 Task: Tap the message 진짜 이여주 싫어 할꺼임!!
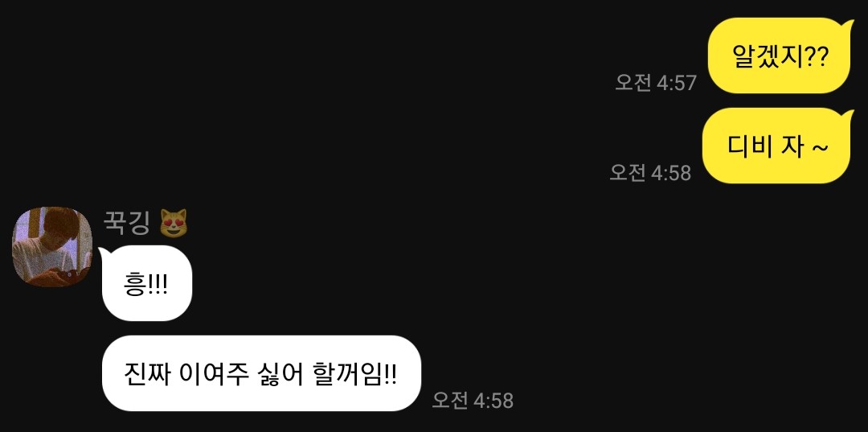pos(261,373)
